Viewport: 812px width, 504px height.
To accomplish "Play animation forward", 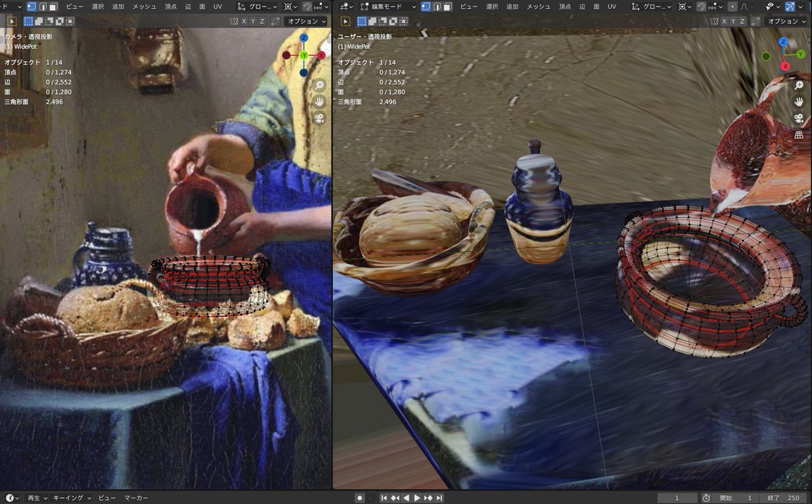I will coord(418,498).
